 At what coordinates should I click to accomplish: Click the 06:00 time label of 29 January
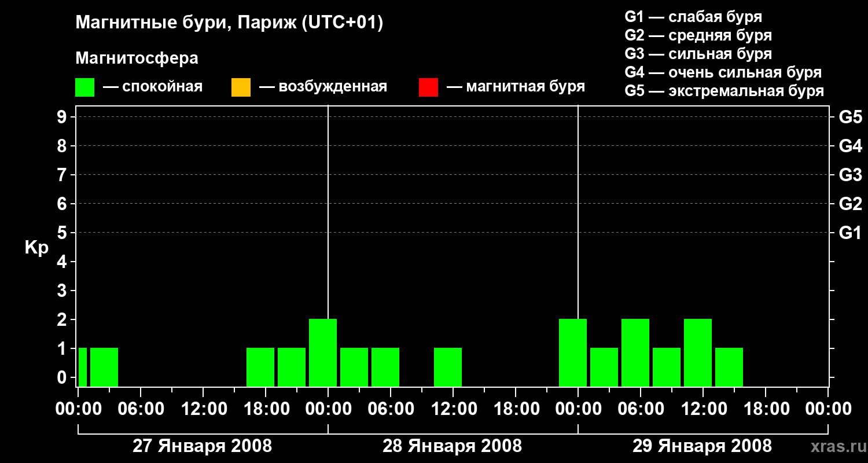(x=641, y=409)
